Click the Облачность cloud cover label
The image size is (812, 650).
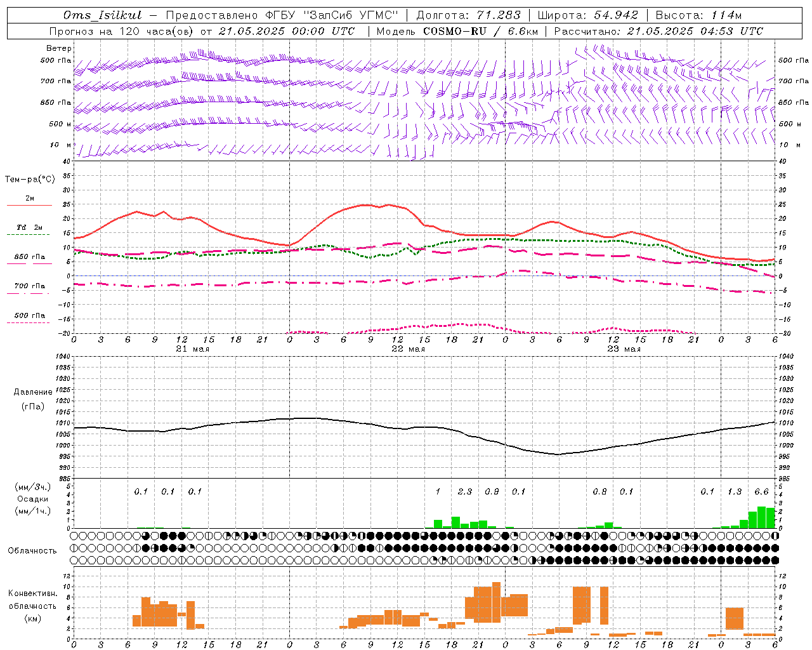coord(32,551)
